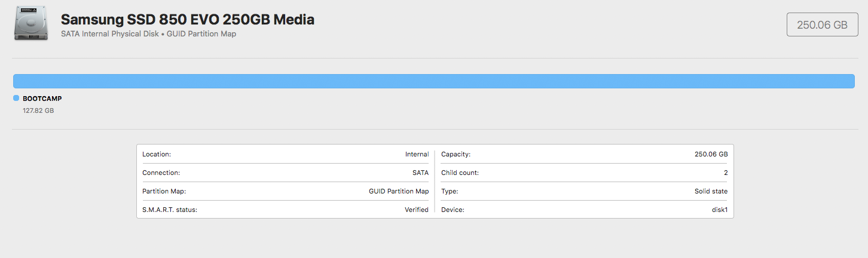Select the blue BOOTCAMP partition bar
868x258 pixels.
(433, 81)
